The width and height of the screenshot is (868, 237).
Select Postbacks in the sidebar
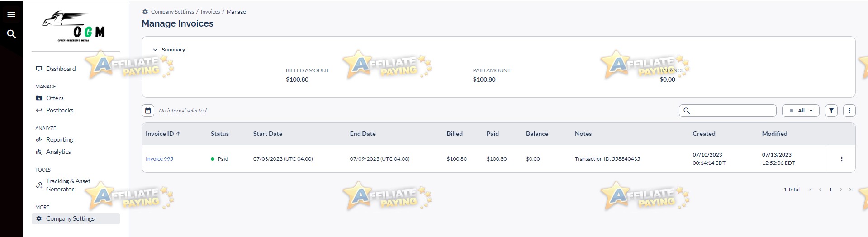[59, 110]
